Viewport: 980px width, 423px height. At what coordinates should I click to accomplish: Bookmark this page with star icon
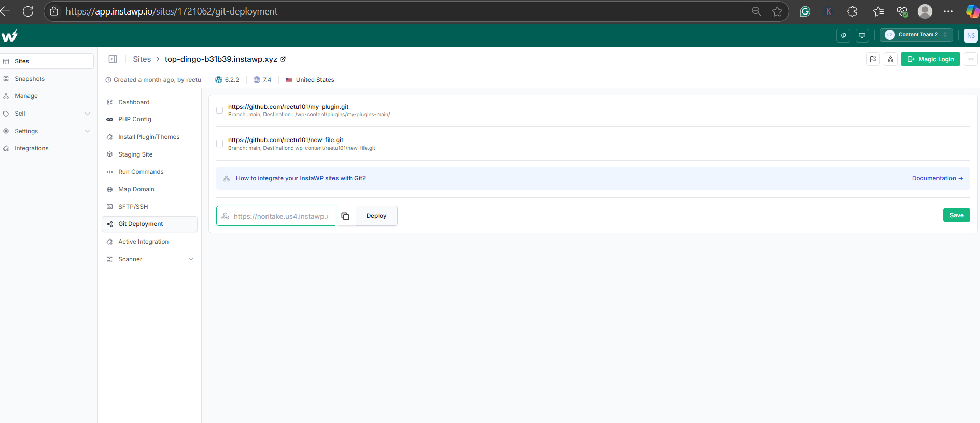(777, 11)
